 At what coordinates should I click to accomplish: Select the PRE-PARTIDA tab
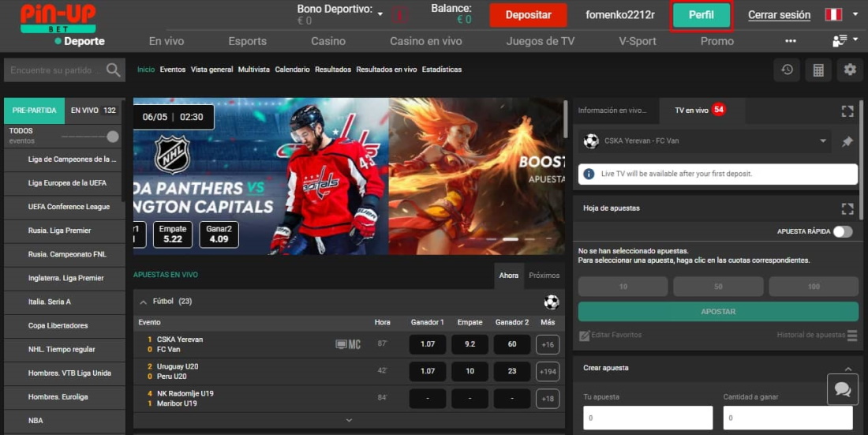point(34,111)
